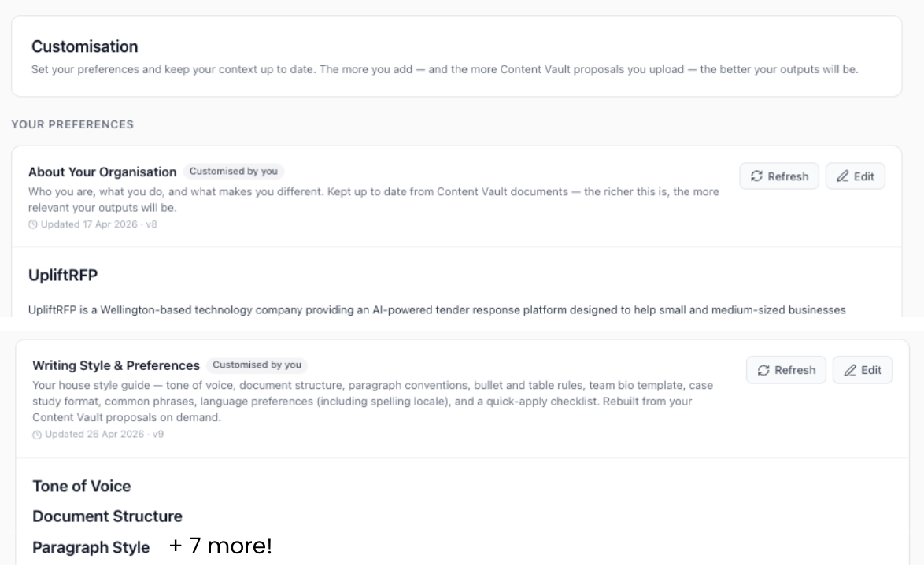The height and width of the screenshot is (570, 924).
Task: Select the Paragraph Style heading
Action: click(x=91, y=546)
